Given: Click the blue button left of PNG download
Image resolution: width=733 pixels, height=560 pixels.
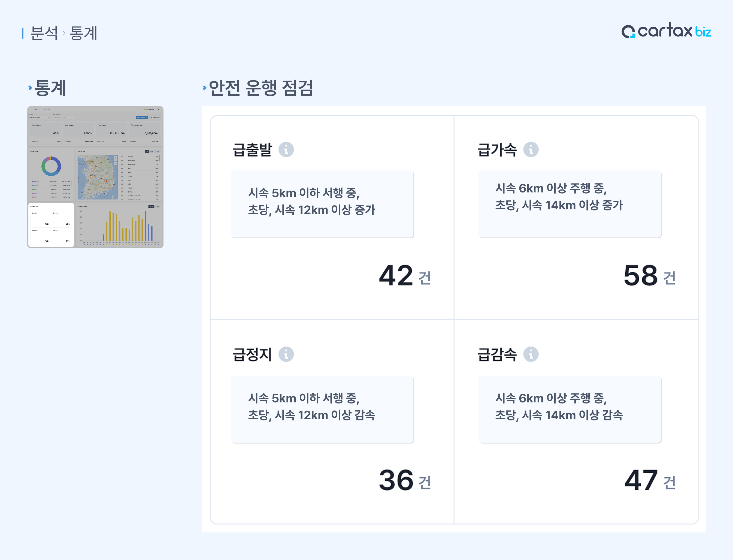Looking at the screenshot, I should 142,118.
